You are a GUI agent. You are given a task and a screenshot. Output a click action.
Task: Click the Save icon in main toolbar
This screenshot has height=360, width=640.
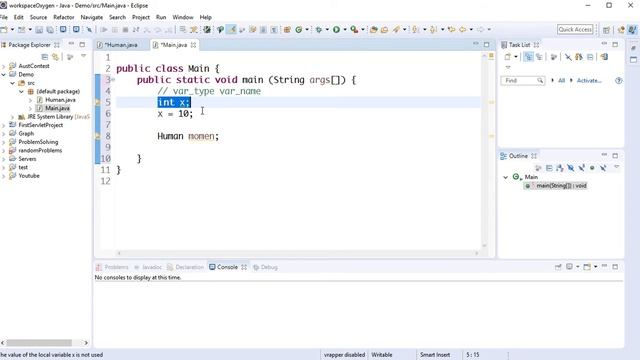(39, 29)
